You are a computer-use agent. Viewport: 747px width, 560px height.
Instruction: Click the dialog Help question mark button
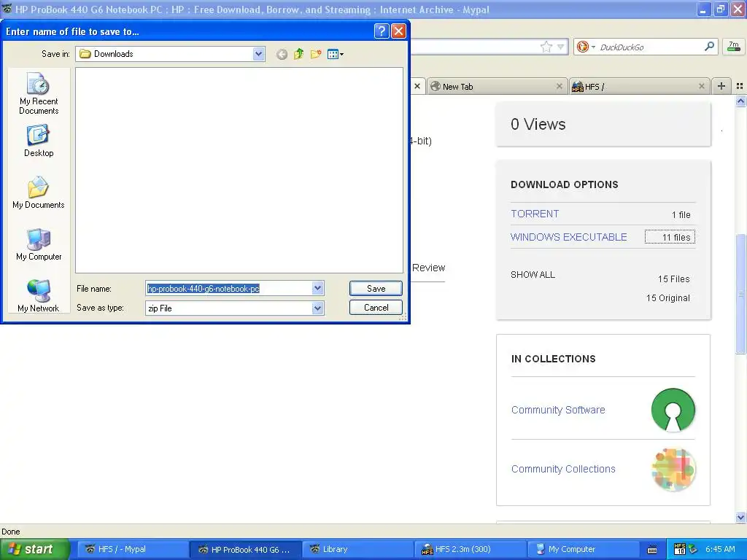pos(381,31)
